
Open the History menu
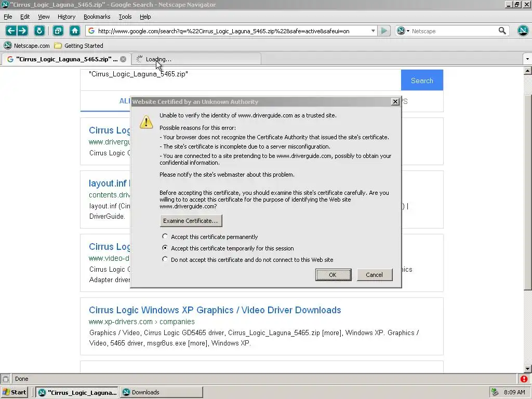(66, 17)
